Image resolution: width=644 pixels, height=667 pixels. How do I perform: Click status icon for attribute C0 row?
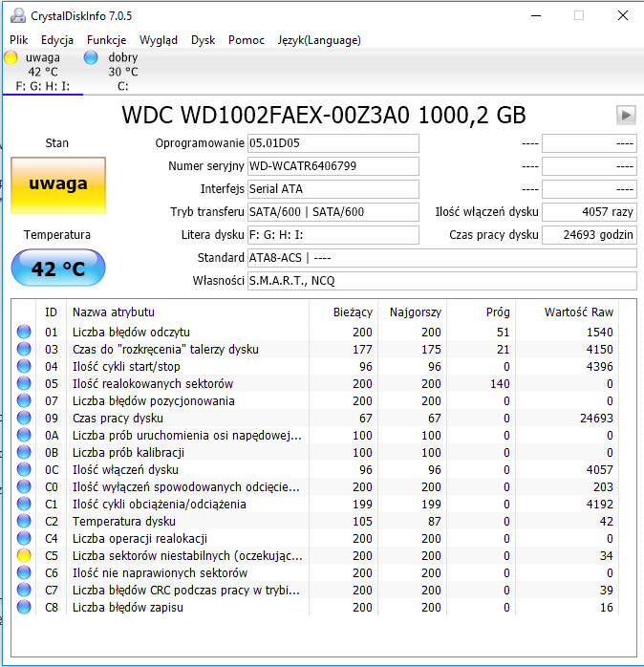[x=24, y=486]
